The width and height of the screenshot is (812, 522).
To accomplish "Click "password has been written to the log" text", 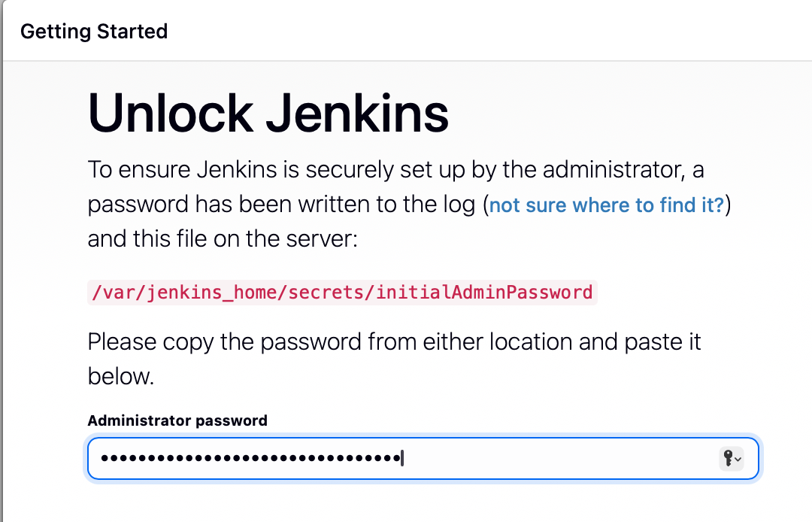I will pos(282,205).
